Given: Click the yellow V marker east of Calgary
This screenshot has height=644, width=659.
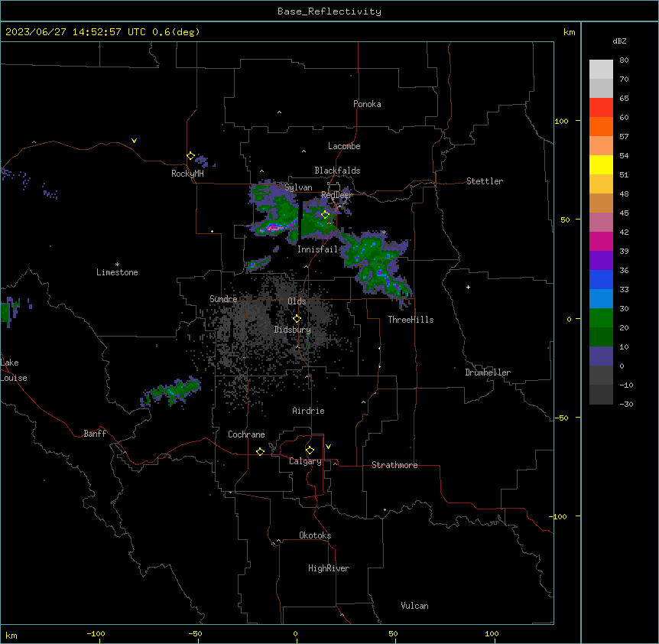Looking at the screenshot, I should 328,447.
